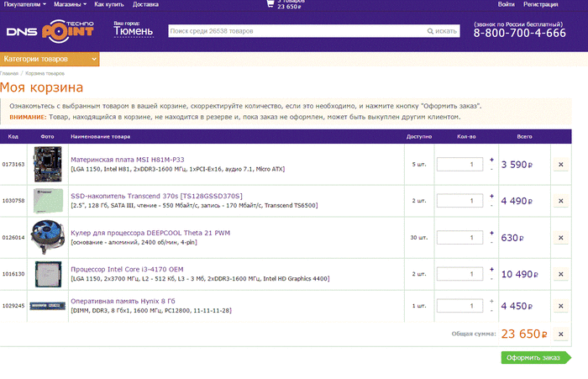Screen dimensions: 588x379
Task: Click quantity field for DEEPCOOL cooler
Action: tap(459, 238)
